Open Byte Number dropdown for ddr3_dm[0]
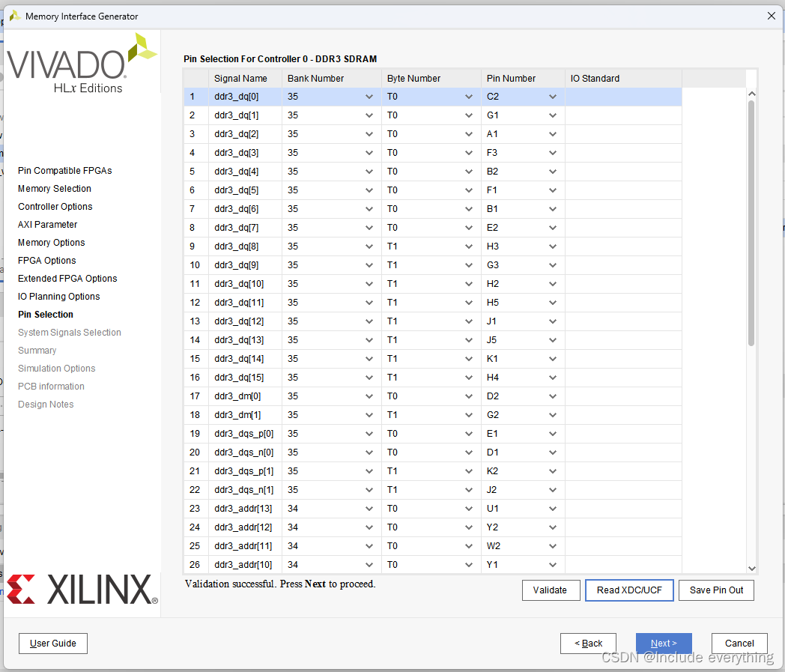The image size is (785, 672). tap(469, 396)
